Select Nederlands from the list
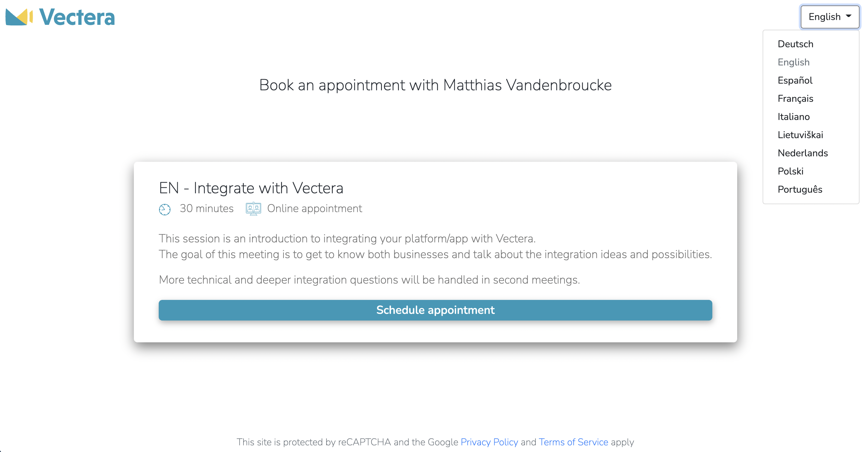 [x=803, y=153]
